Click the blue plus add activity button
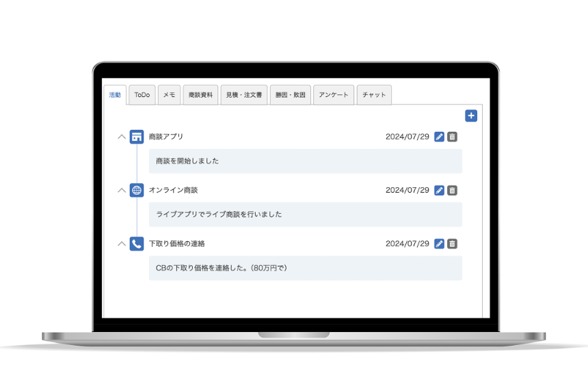 tap(471, 115)
